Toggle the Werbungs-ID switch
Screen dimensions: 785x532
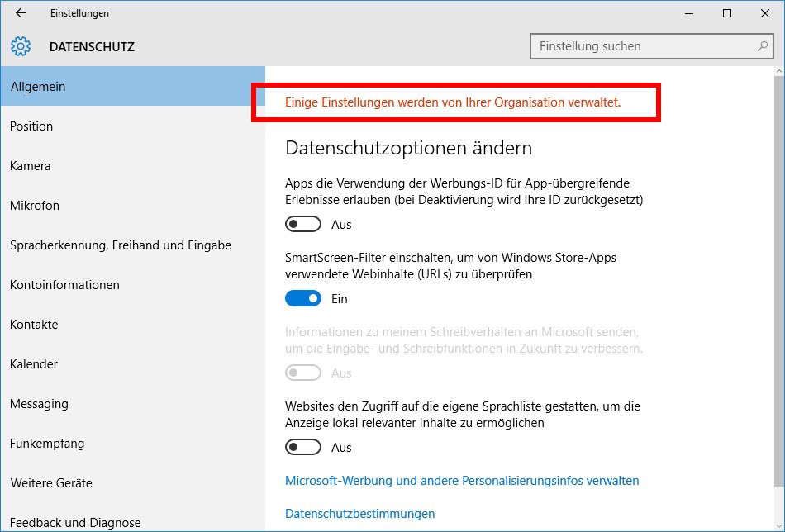click(x=302, y=225)
